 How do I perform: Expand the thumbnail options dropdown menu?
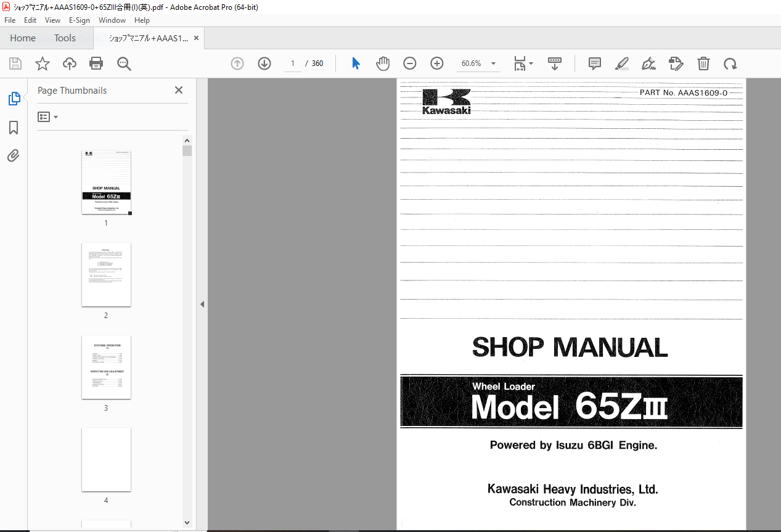pos(48,117)
